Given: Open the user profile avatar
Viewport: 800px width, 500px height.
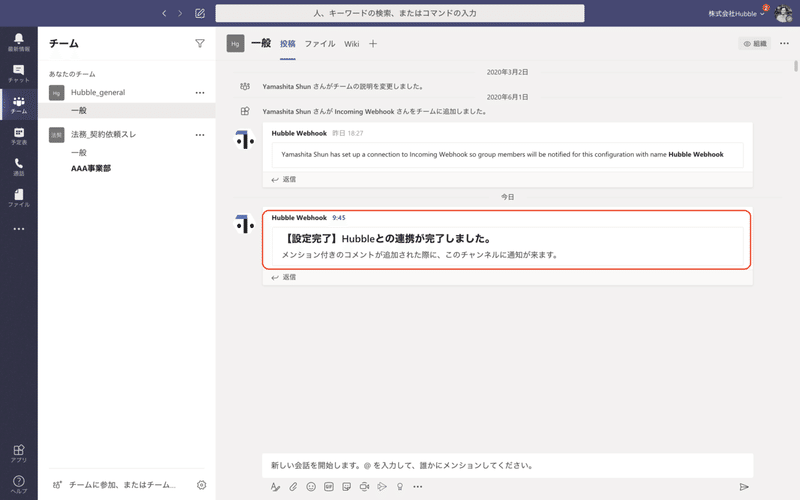Looking at the screenshot, I should coord(783,14).
